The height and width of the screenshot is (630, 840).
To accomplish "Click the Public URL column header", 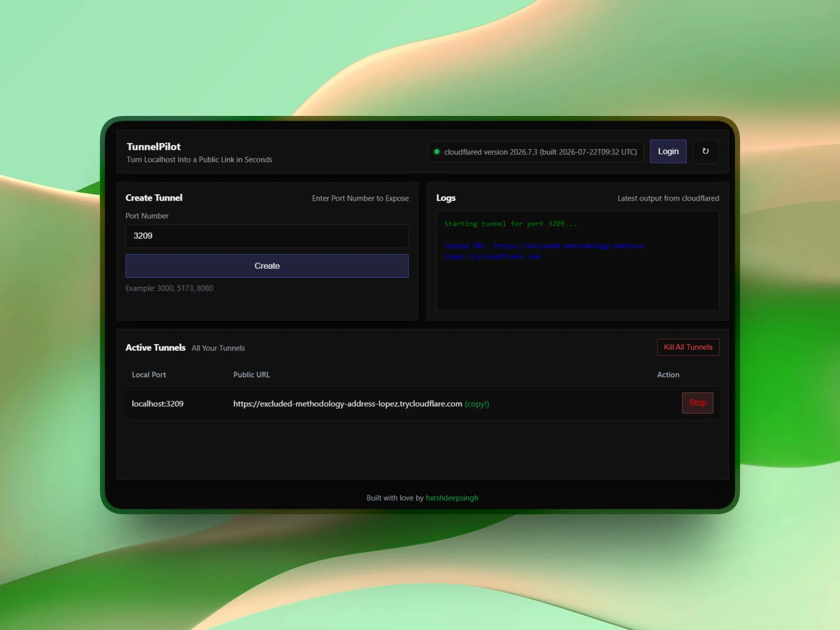I will 252,375.
